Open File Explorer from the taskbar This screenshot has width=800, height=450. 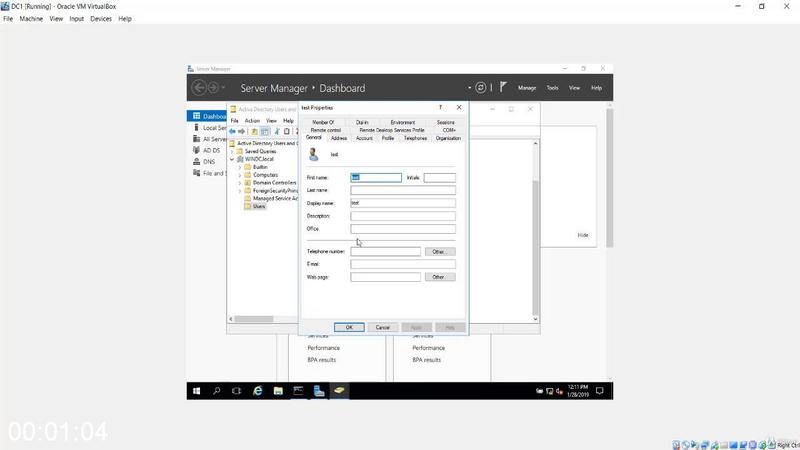click(278, 391)
